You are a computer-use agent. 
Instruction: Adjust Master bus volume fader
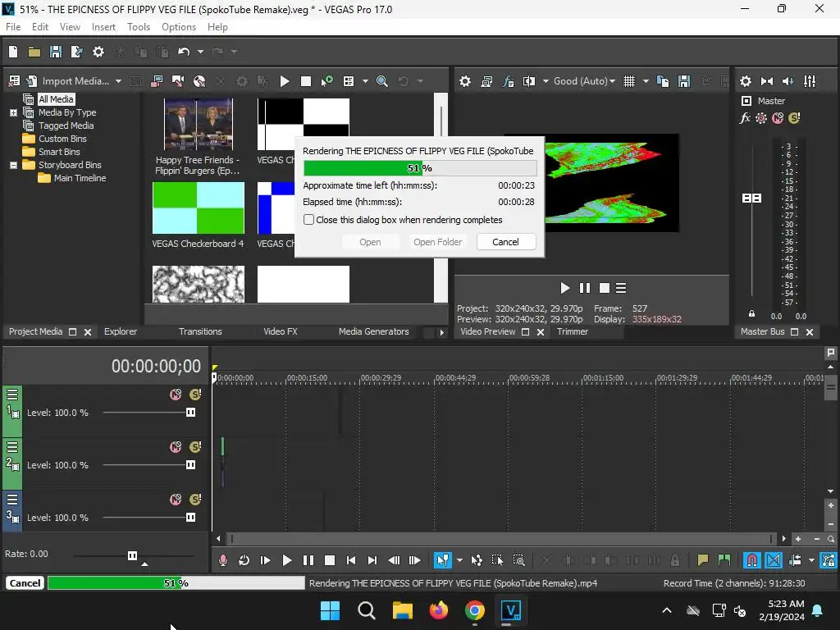click(751, 199)
